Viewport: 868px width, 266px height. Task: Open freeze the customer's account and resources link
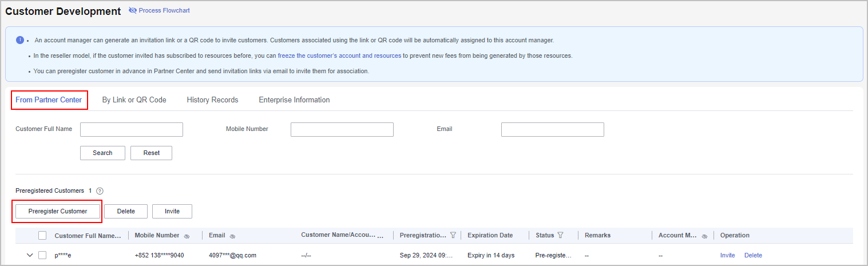coord(339,56)
